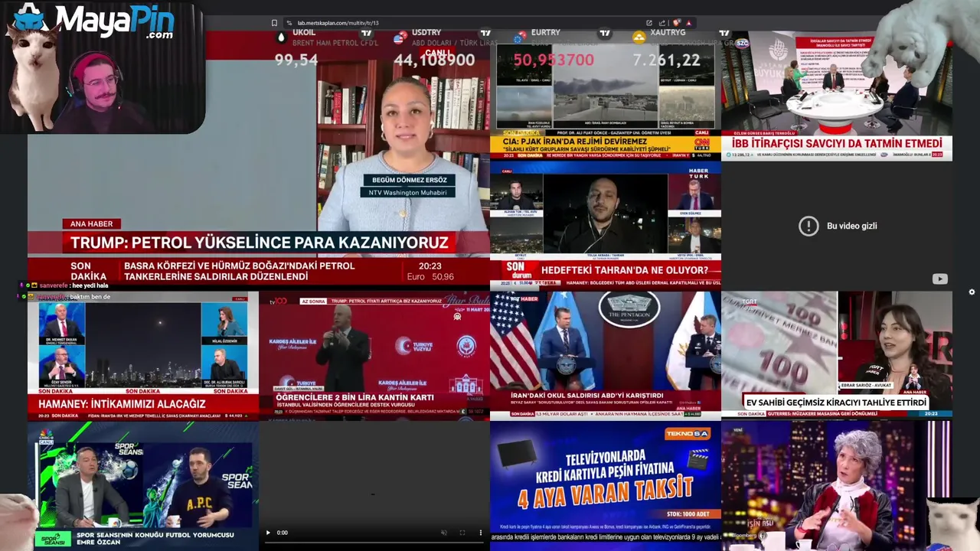
Task: Click the Teknosa 'Taksit' advert stream
Action: point(606,485)
